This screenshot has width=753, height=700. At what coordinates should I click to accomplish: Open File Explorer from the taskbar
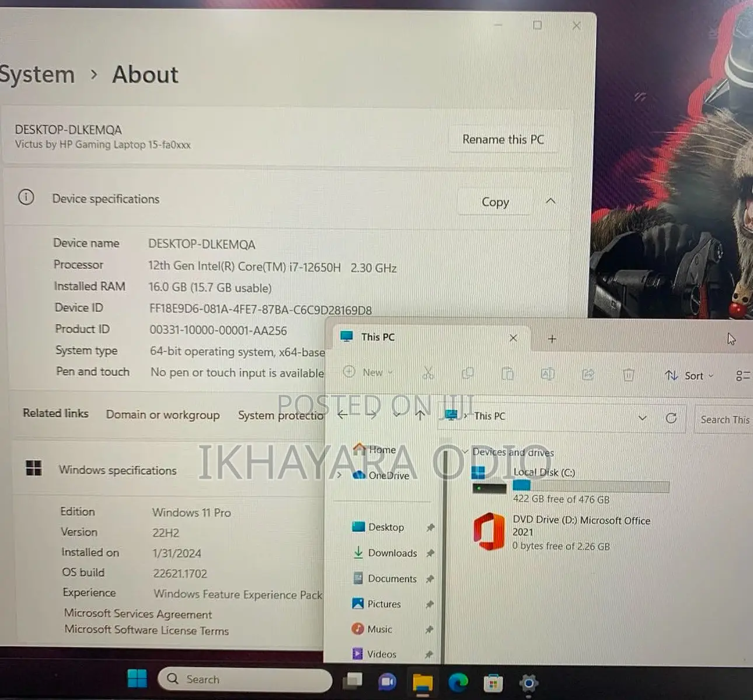click(x=422, y=682)
